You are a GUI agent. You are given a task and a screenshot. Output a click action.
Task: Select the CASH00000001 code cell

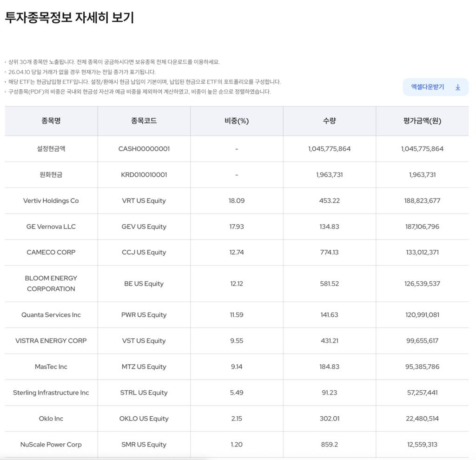[x=144, y=149]
